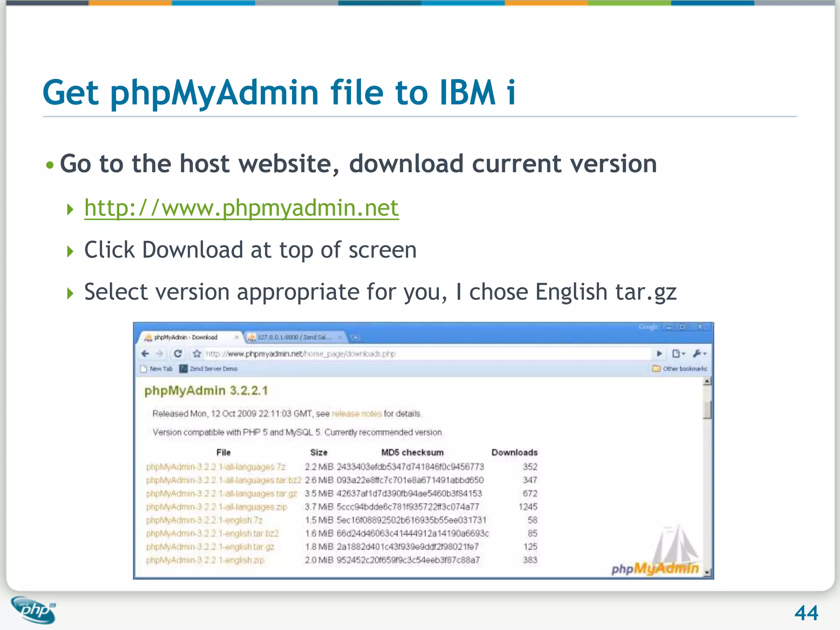Open the Zend Server Demo bookmark
The image size is (840, 630).
coord(208,369)
